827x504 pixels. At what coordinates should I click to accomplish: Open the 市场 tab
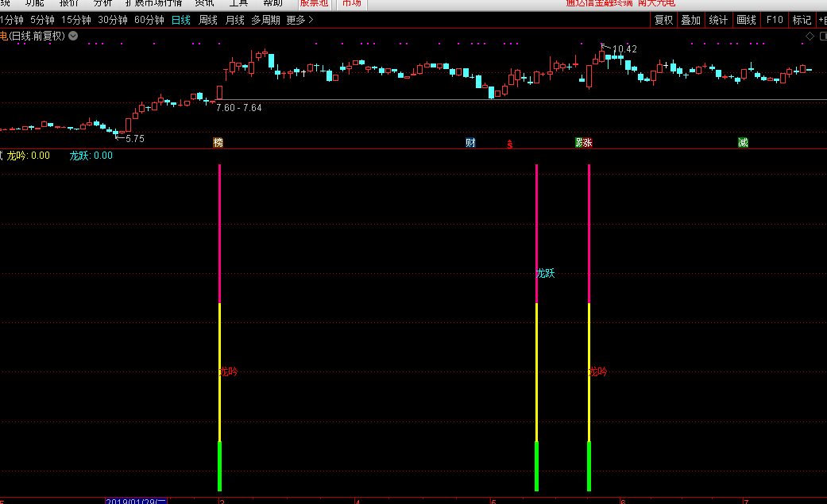pos(350,3)
